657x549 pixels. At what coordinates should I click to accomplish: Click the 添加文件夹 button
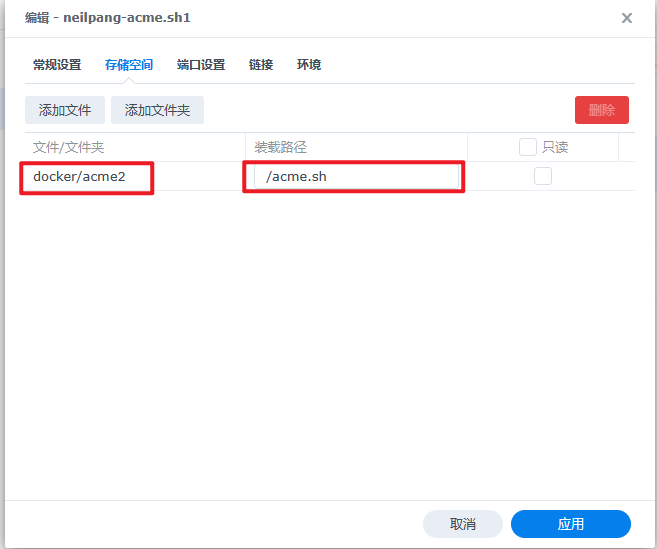click(158, 110)
